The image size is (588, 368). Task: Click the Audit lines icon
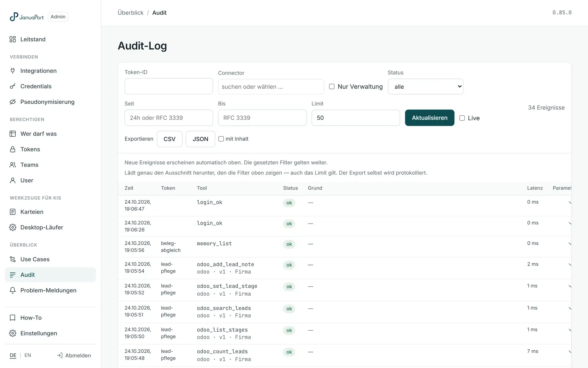(13, 275)
